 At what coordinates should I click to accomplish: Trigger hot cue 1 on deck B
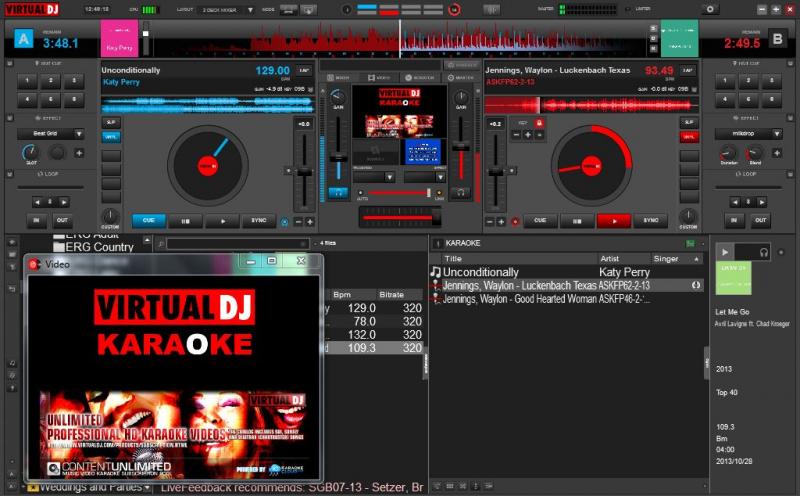[x=725, y=81]
